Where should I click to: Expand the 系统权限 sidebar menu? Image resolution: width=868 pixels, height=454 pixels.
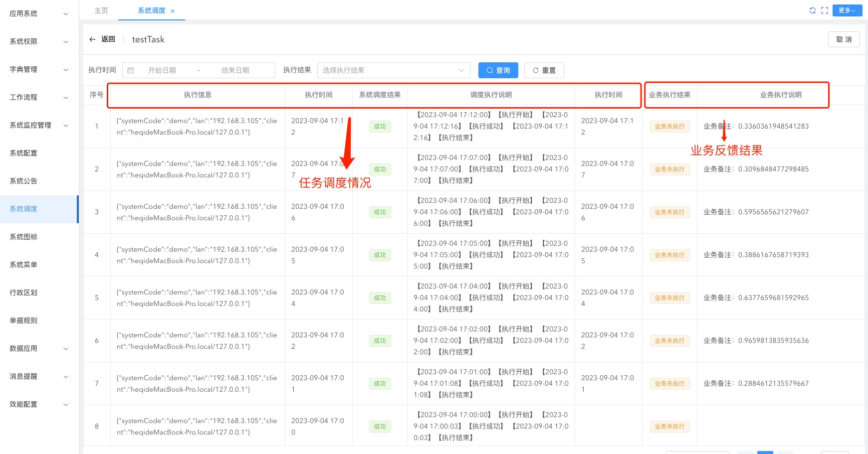[39, 42]
